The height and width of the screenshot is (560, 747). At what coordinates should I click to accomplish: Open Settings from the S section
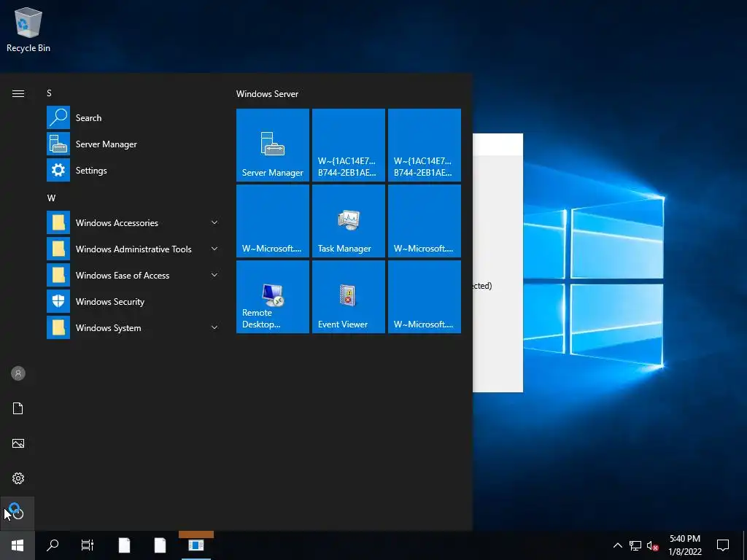coord(134,170)
